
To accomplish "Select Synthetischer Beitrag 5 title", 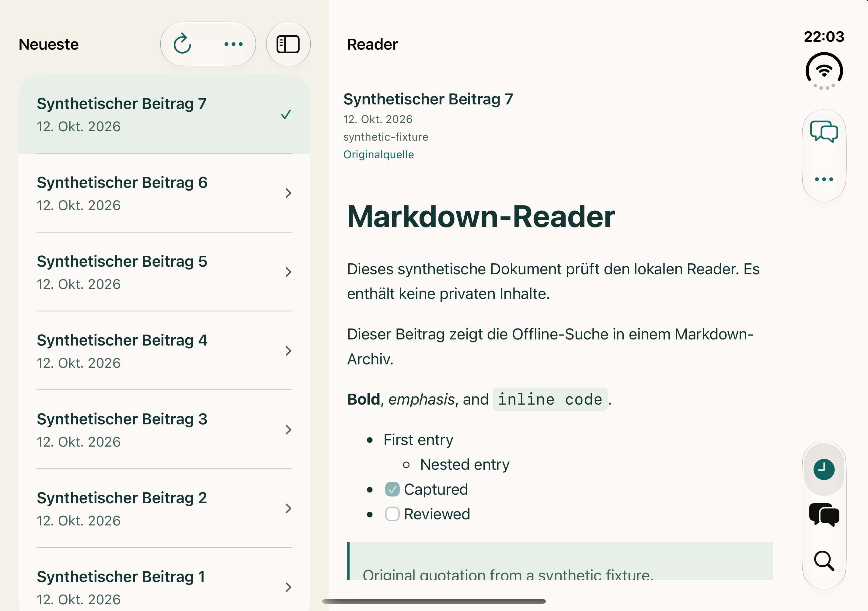I will 122,262.
